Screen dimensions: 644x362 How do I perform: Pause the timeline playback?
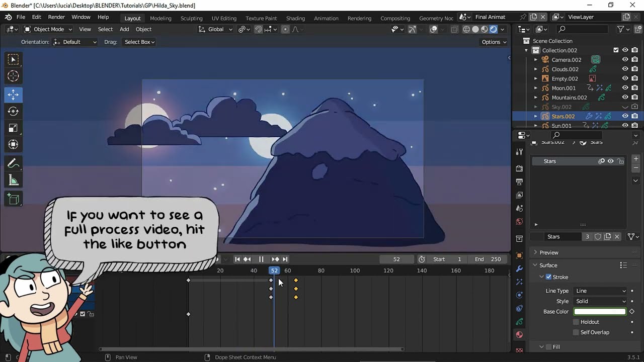click(261, 259)
